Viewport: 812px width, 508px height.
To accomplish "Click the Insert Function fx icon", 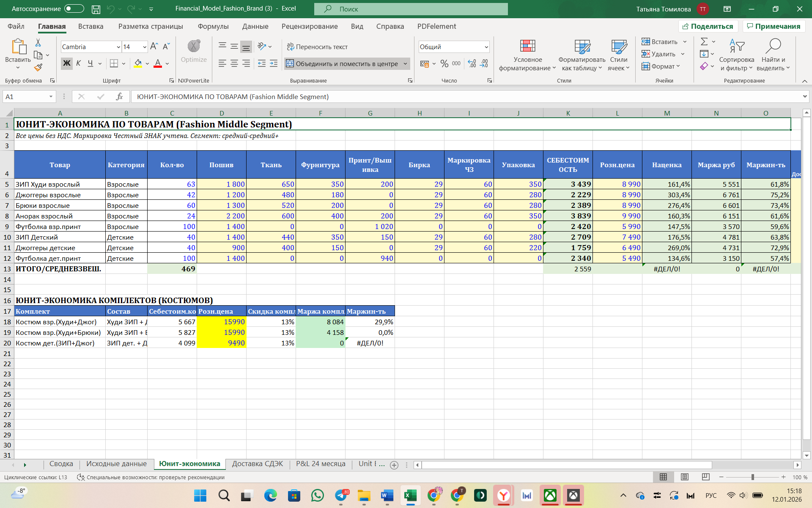I will coord(119,97).
